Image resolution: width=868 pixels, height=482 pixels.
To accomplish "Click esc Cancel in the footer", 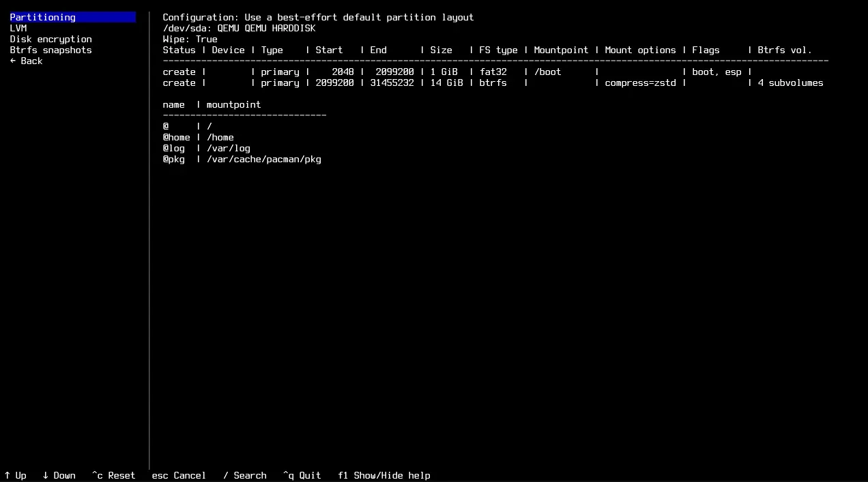I will 179,475.
